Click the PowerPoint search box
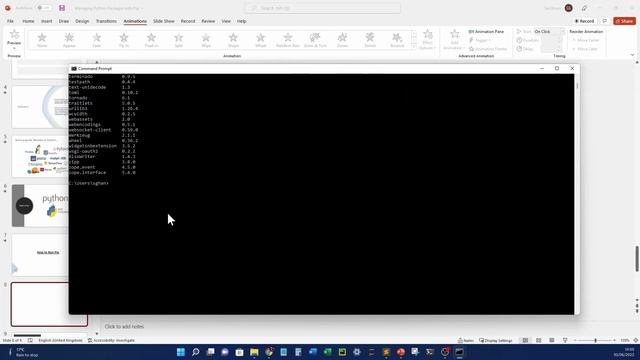Screen dimensions: 640x360 pos(323,8)
